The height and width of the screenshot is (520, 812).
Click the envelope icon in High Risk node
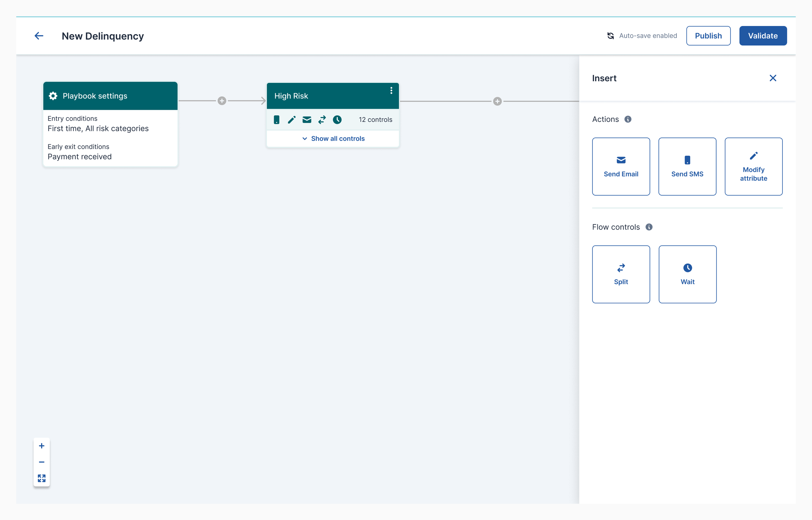point(307,120)
